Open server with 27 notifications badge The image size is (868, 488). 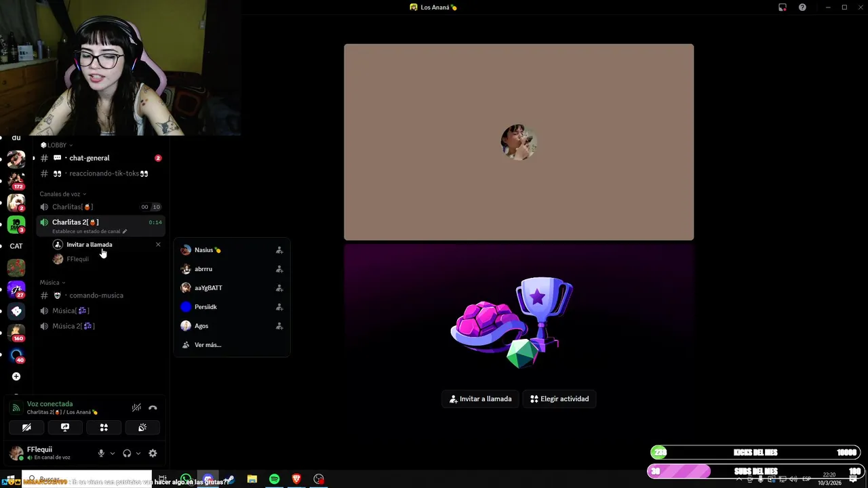pos(16,289)
